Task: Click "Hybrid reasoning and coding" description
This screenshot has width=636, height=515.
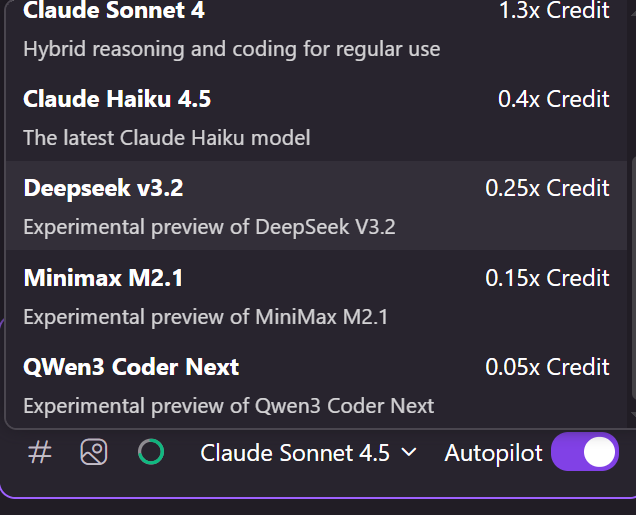Action: (231, 48)
